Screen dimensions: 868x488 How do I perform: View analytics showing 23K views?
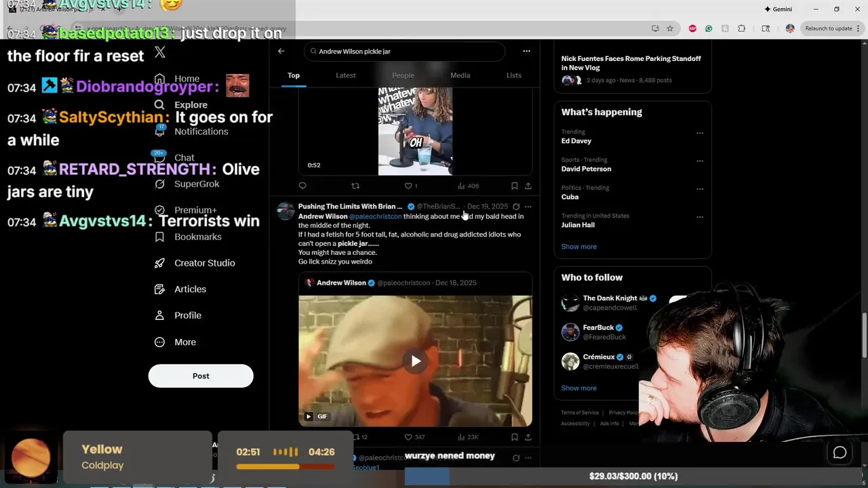click(468, 438)
